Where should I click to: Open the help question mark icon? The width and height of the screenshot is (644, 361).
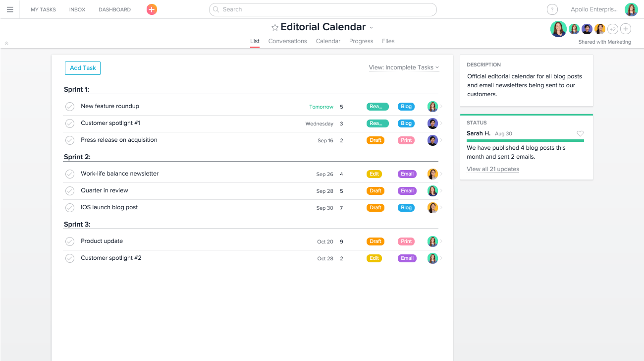point(552,9)
